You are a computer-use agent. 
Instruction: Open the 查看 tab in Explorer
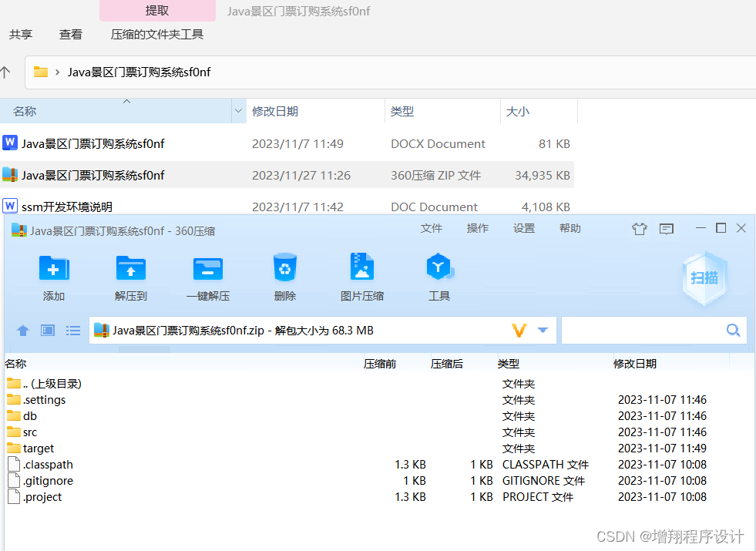(70, 34)
